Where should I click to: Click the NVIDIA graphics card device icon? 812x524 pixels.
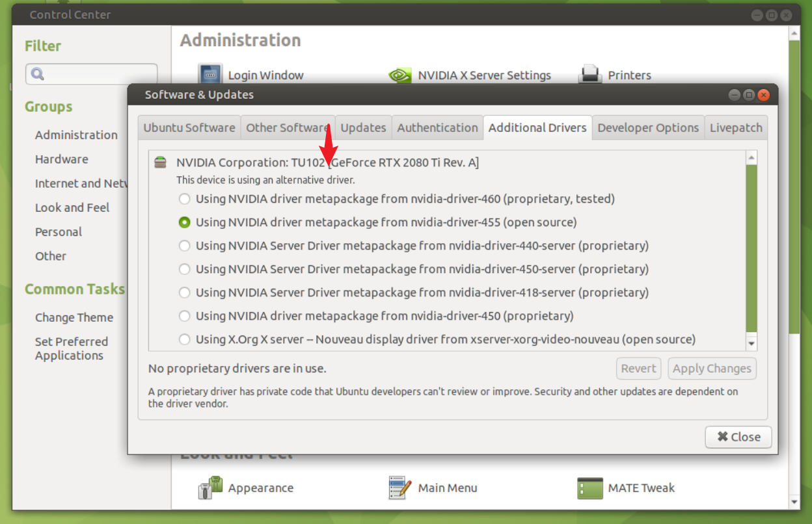(160, 163)
